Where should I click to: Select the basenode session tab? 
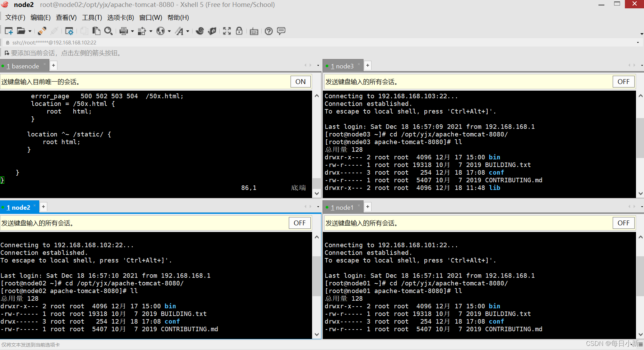23,66
